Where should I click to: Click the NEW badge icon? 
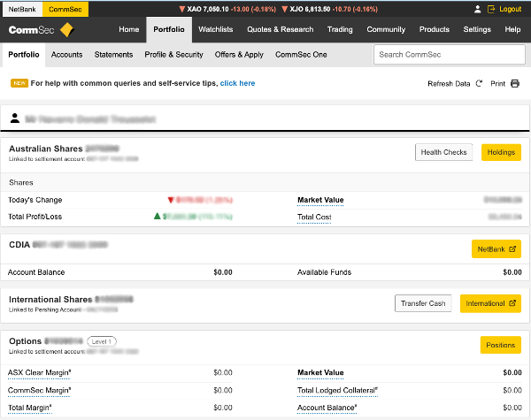[x=19, y=83]
